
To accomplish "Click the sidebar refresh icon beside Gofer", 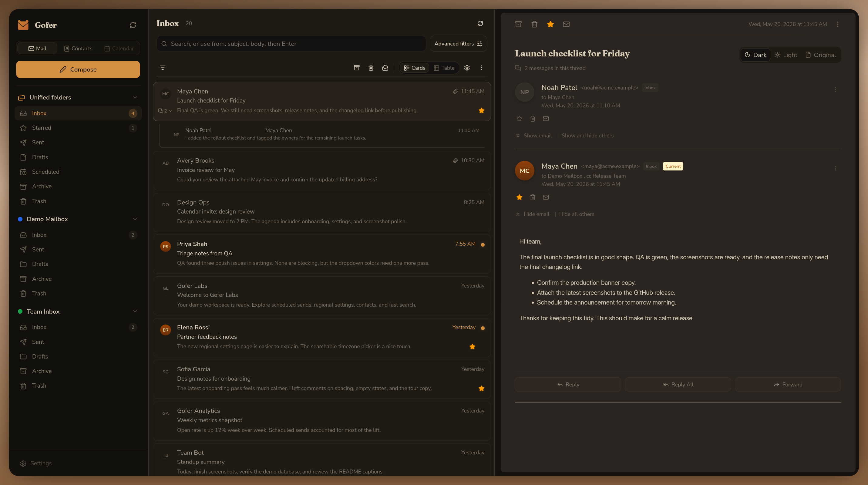I will (133, 25).
